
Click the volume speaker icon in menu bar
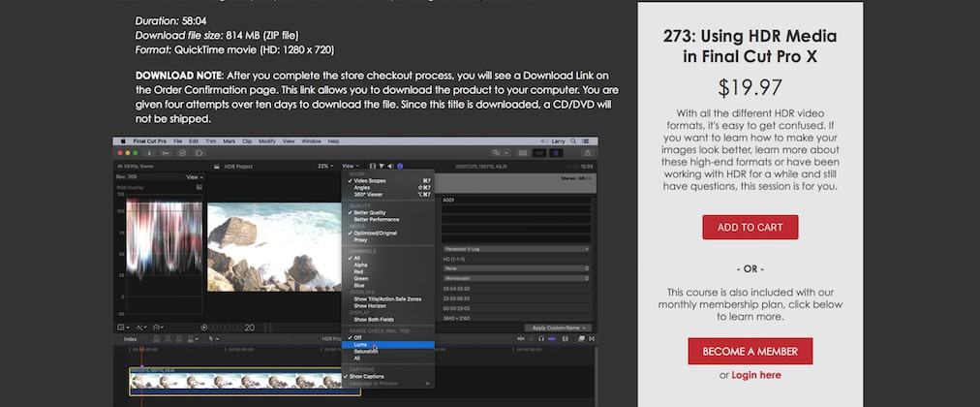pos(542,141)
